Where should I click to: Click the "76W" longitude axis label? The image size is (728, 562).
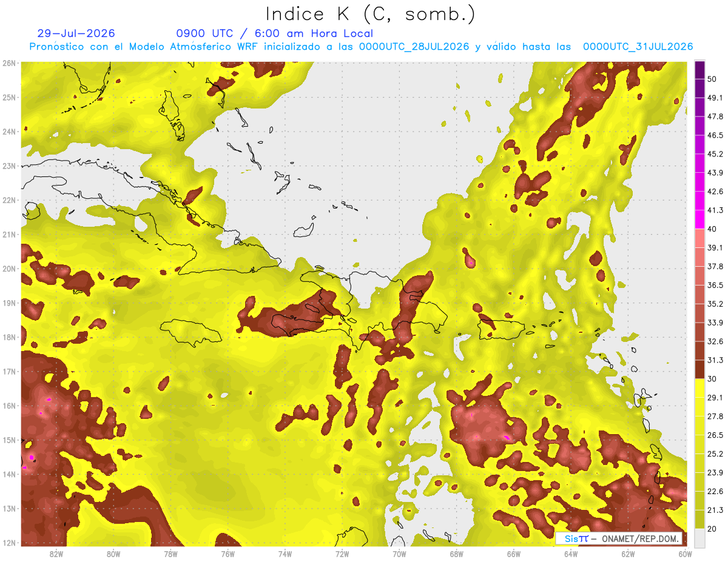coord(227,554)
